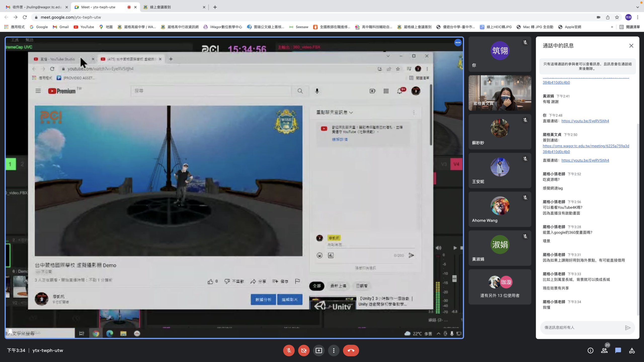Send the chat message arrow icon

628,328
